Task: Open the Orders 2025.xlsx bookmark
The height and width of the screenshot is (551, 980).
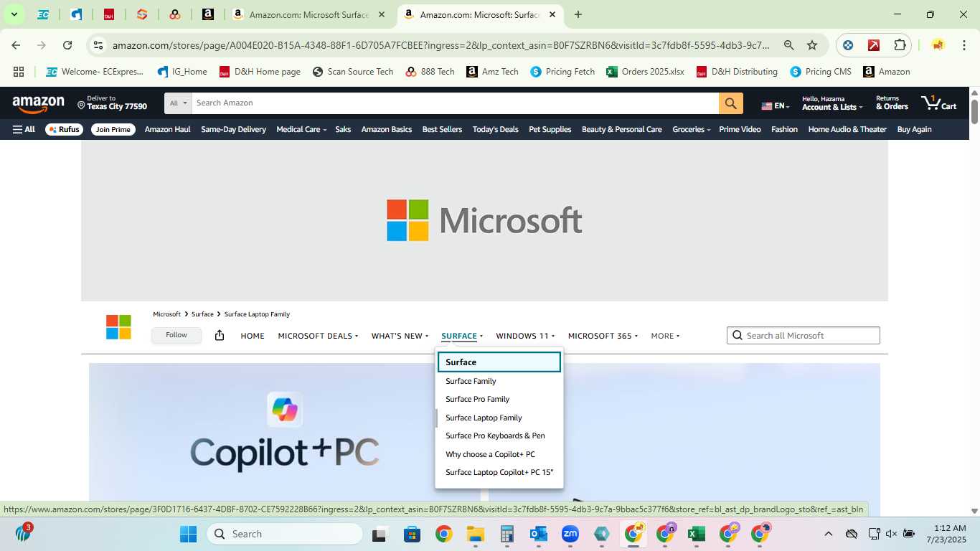Action: click(645, 72)
